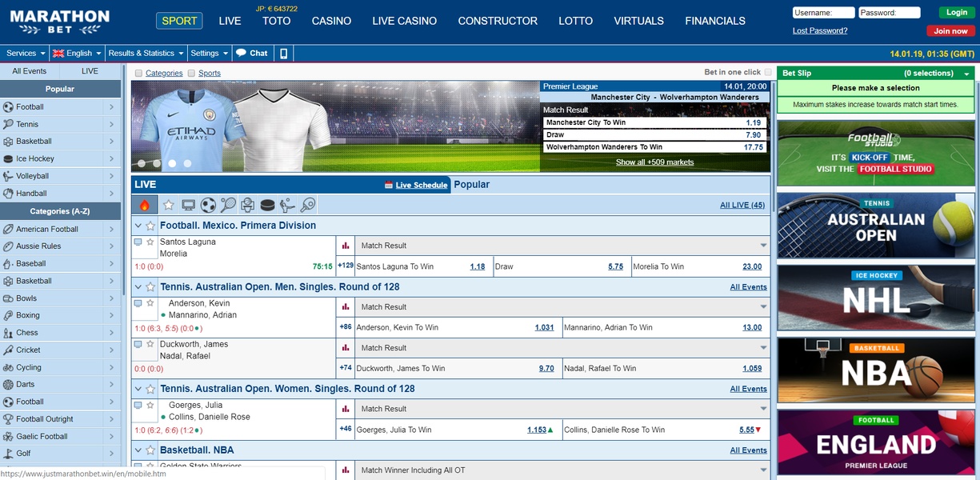This screenshot has width=980, height=480.
Task: Select the table tennis paddle filter icon
Action: tap(307, 204)
